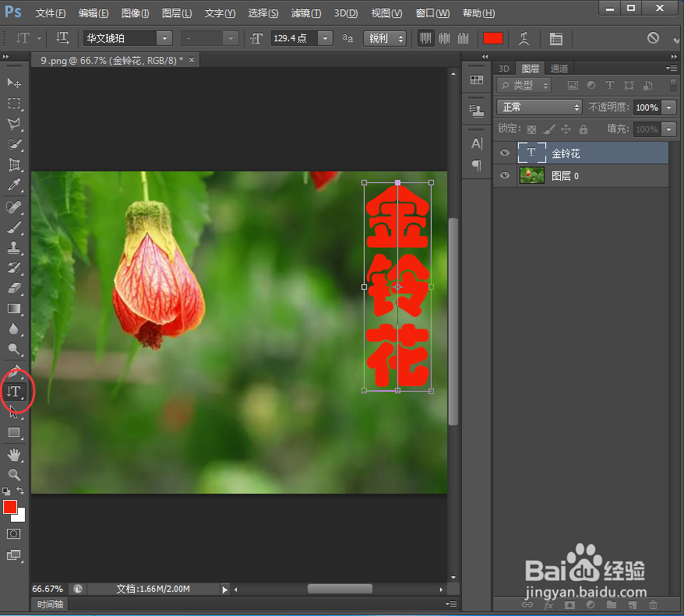Select the Eyedropper tool
This screenshot has width=684, height=616.
tap(14, 185)
